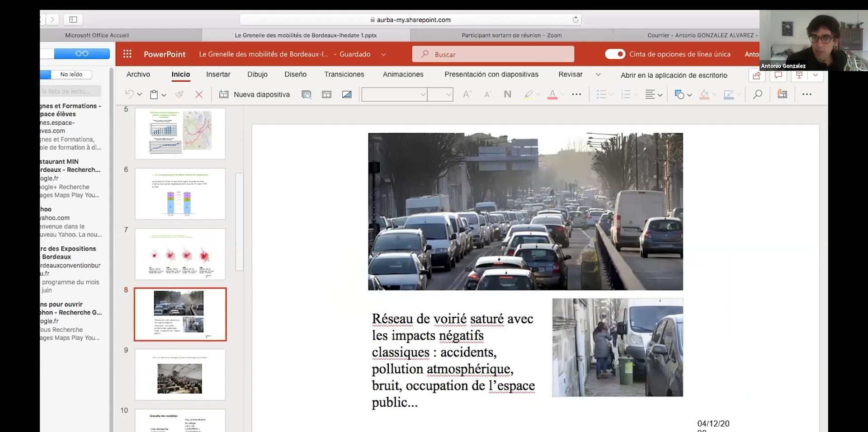Image resolution: width=868 pixels, height=432 pixels.
Task: Click the Share icon button
Action: point(756,75)
